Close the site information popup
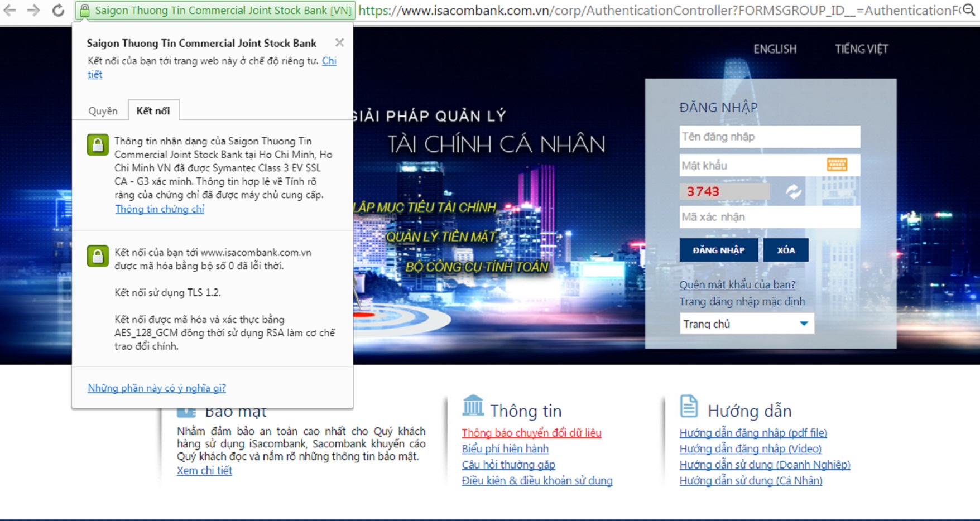 point(339,42)
